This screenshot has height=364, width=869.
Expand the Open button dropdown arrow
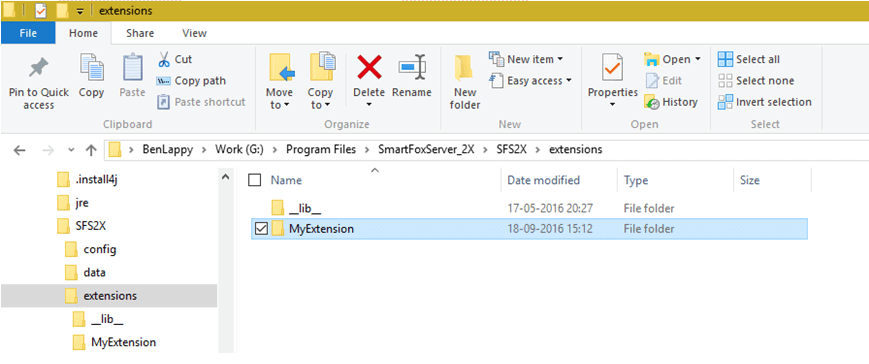[697, 59]
